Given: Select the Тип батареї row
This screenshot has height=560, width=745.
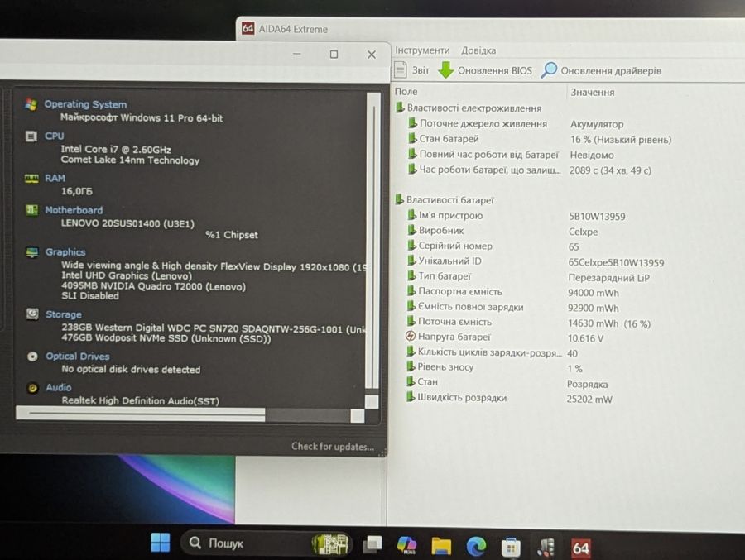Looking at the screenshot, I should [x=528, y=277].
